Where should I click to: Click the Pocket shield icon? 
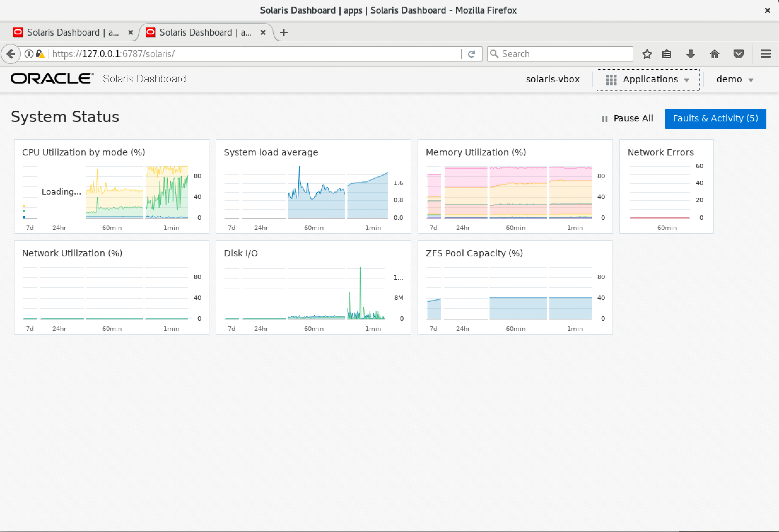pyautogui.click(x=738, y=54)
